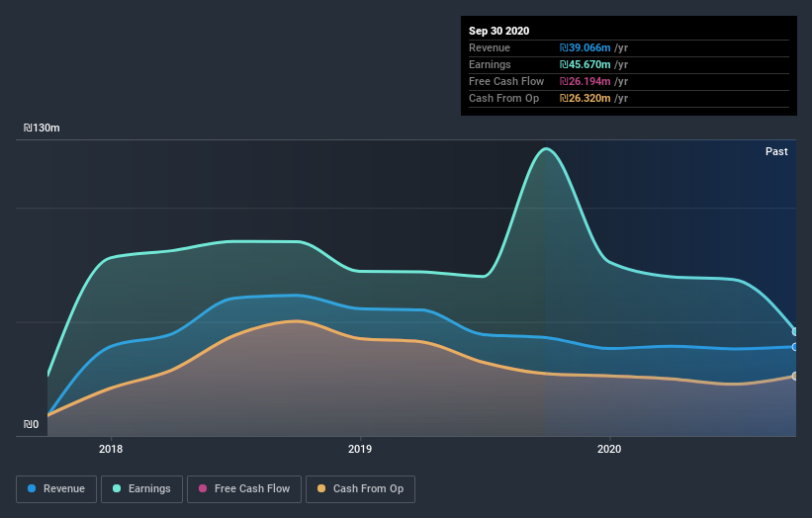Click the Earnings value ₪45.670m in tooltip
The height and width of the screenshot is (518, 812).
(585, 64)
